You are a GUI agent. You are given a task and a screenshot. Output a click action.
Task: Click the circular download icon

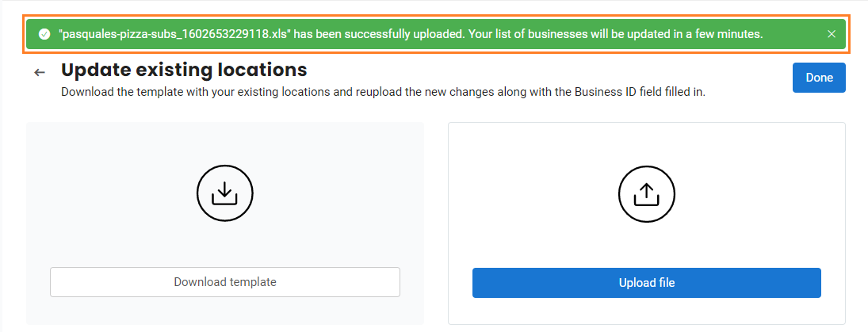point(224,192)
